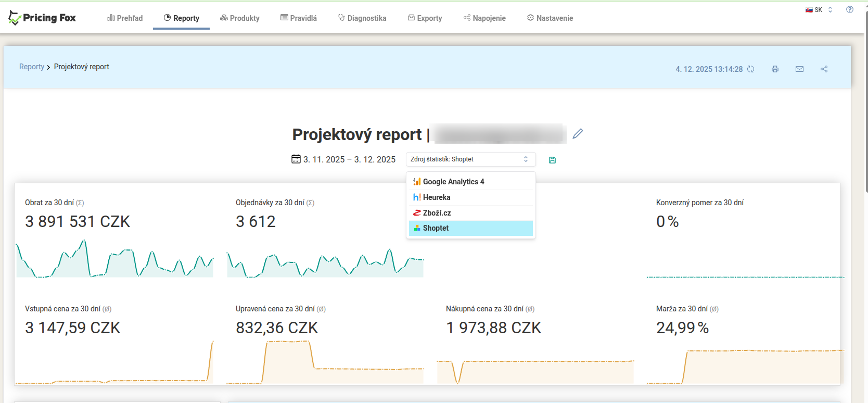Click the Reporty breadcrumb link

pos(32,67)
